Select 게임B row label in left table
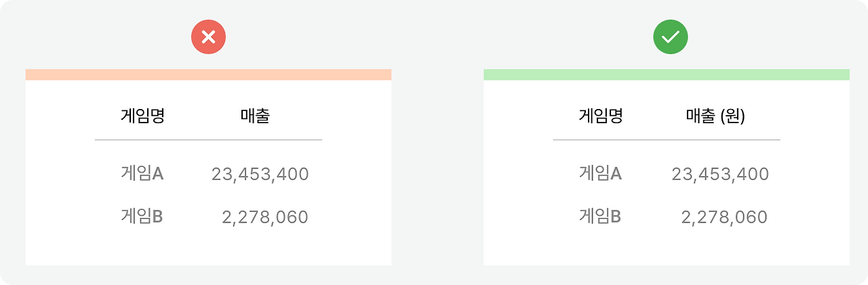Viewport: 868px width, 285px height. (142, 216)
